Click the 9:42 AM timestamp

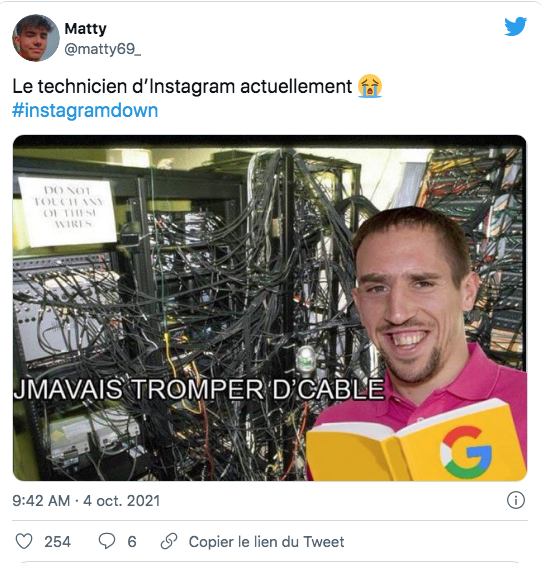(41, 501)
